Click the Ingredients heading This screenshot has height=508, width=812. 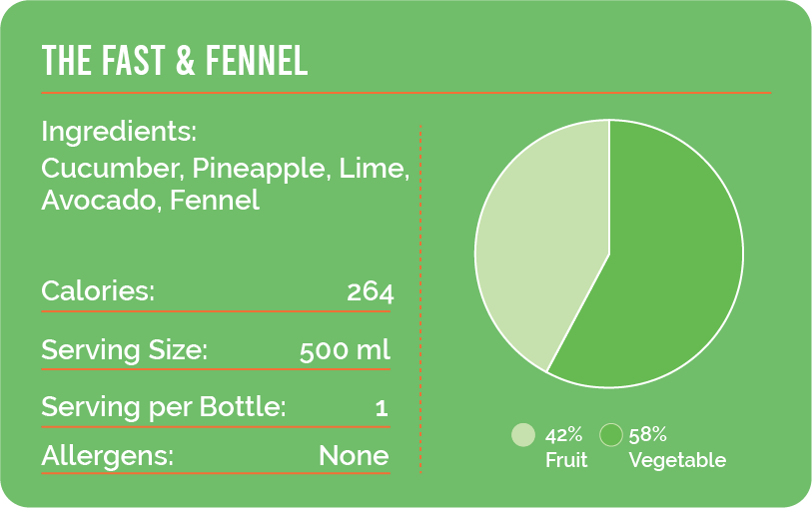tap(119, 131)
